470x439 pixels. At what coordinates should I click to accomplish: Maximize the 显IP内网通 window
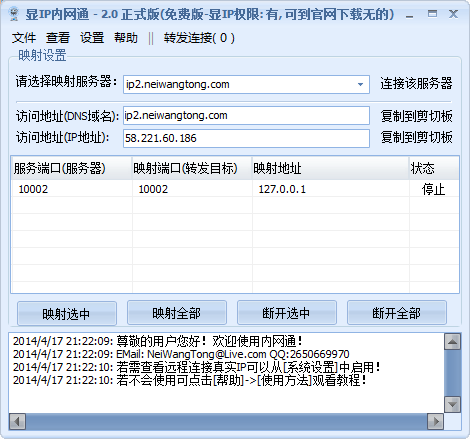pyautogui.click(x=432, y=14)
